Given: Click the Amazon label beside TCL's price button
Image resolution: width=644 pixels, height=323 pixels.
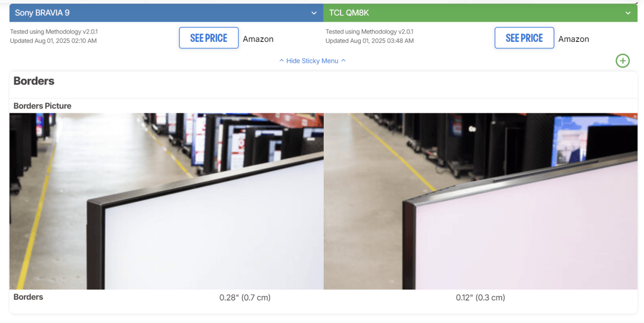Looking at the screenshot, I should click(574, 39).
